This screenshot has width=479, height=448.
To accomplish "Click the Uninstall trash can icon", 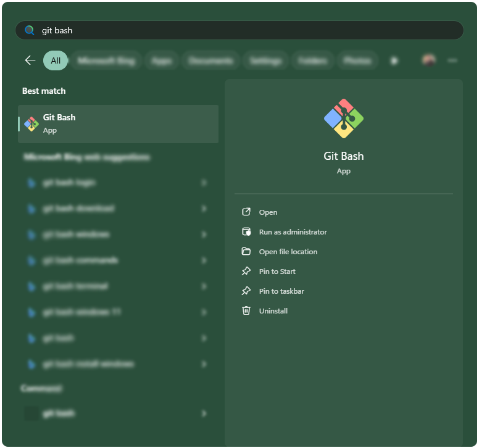I will (246, 311).
